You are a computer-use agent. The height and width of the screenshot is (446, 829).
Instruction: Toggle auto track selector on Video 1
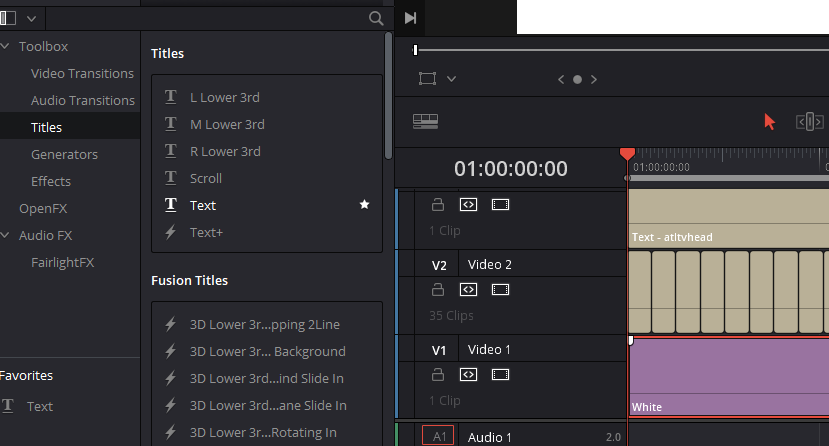(468, 375)
